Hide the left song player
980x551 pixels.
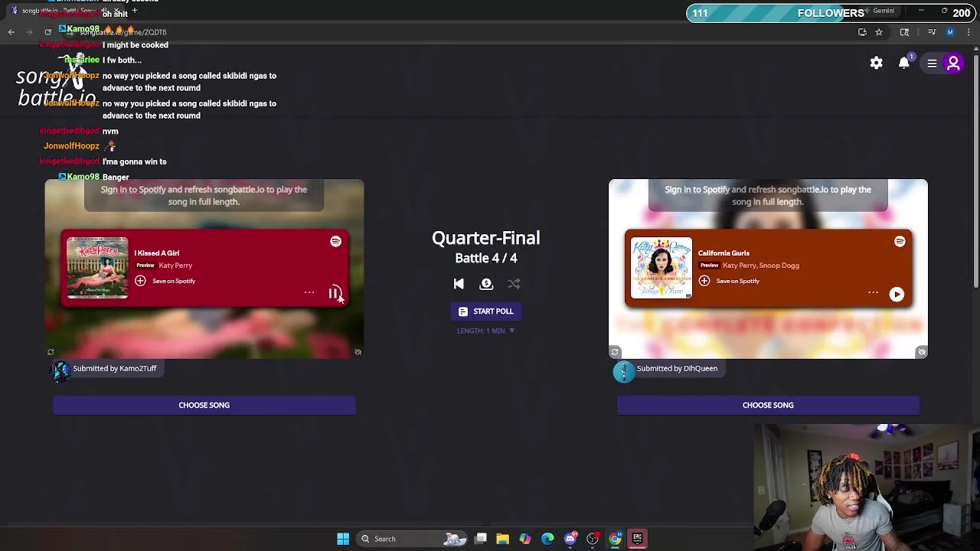(x=358, y=353)
